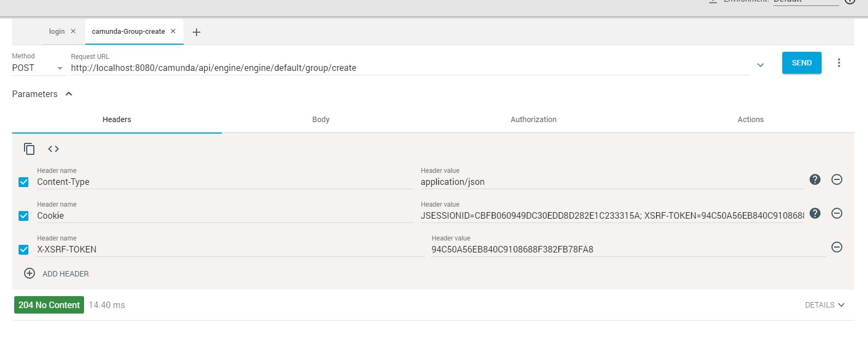Remove the Content-Type header row
This screenshot has height=361, width=868.
pyautogui.click(x=837, y=179)
